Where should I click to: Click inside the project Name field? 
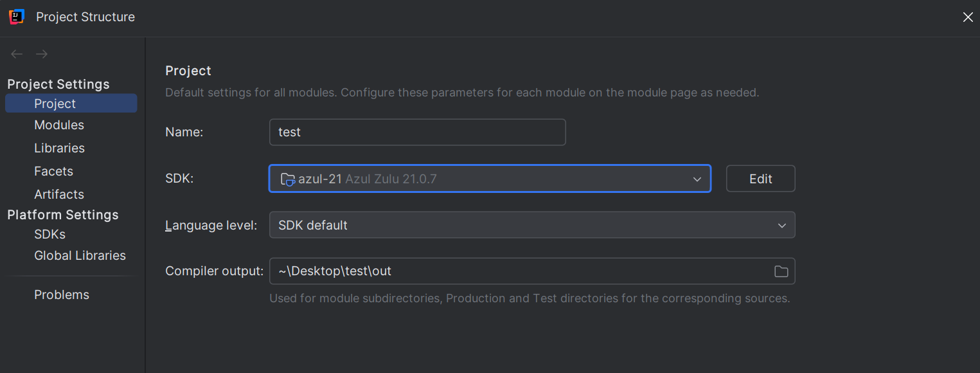[x=418, y=132]
